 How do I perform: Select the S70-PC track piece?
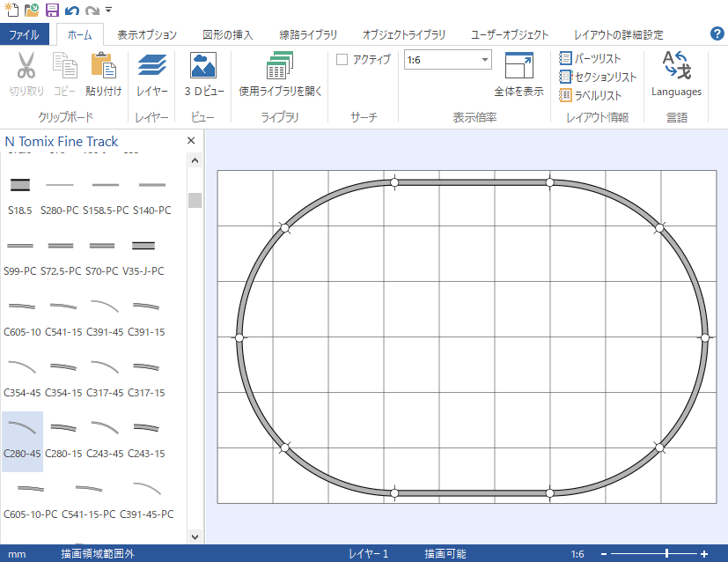pos(102,256)
